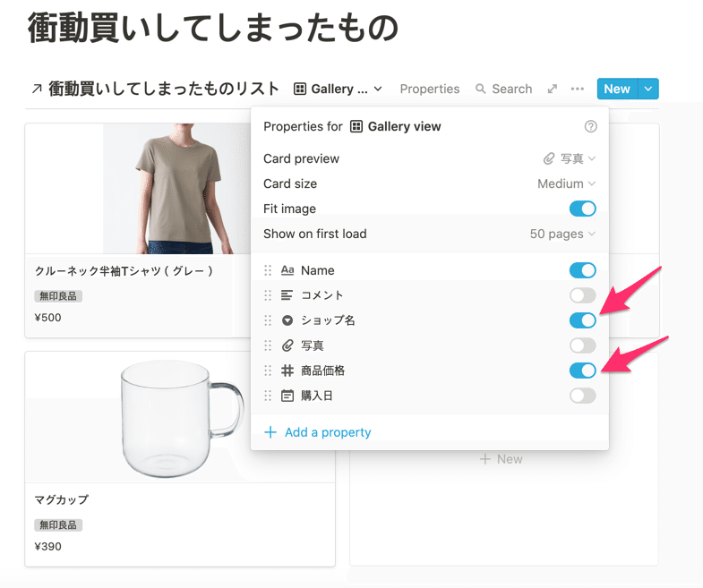Click the linked database arrow icon
The height and width of the screenshot is (588, 703).
tap(38, 89)
